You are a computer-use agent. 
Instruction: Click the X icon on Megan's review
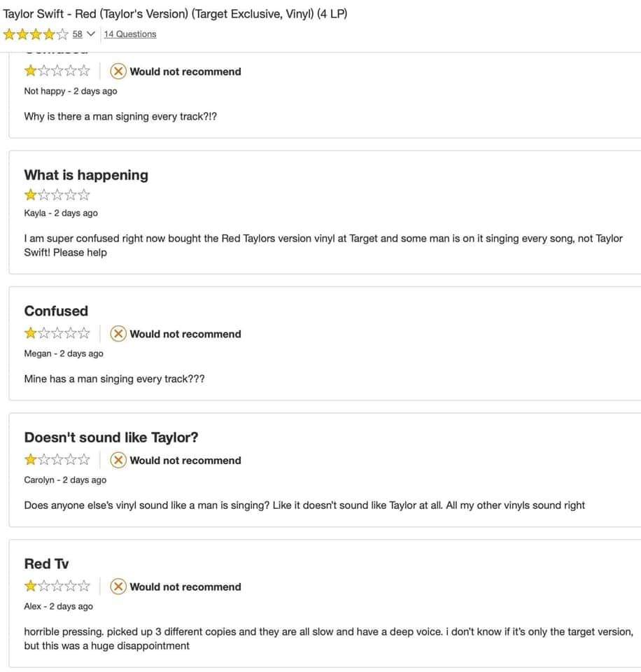tap(119, 334)
